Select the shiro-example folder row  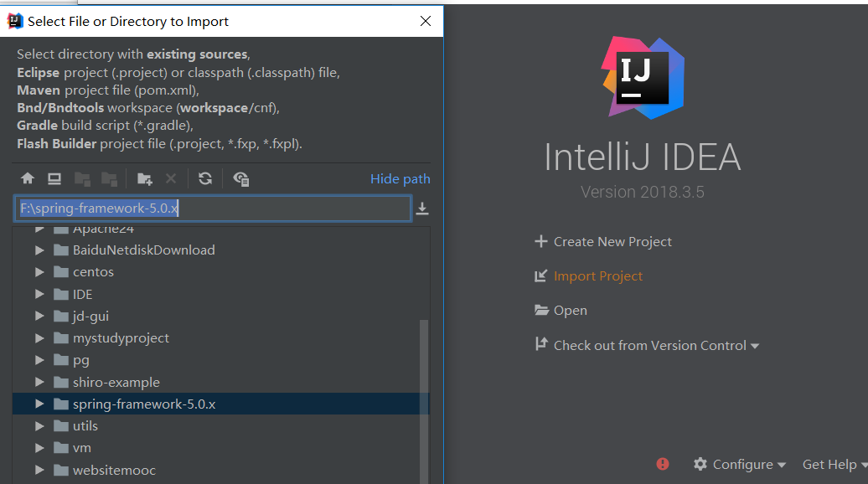click(220, 382)
